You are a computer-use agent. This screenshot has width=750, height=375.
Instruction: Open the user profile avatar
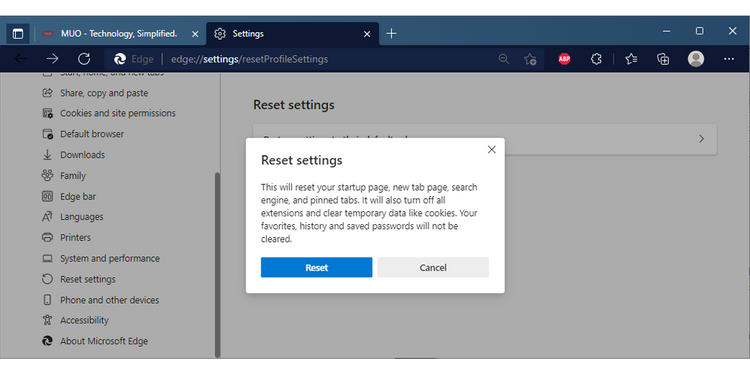coord(696,59)
